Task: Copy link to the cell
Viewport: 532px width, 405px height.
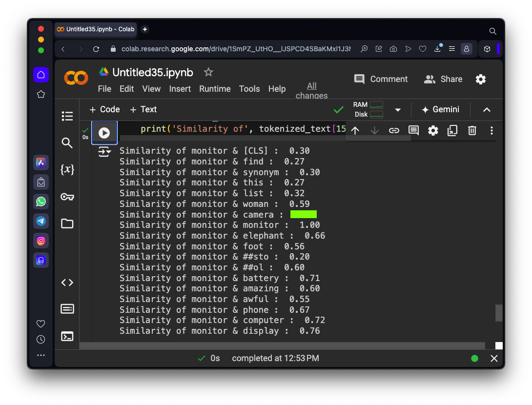Action: 394,130
